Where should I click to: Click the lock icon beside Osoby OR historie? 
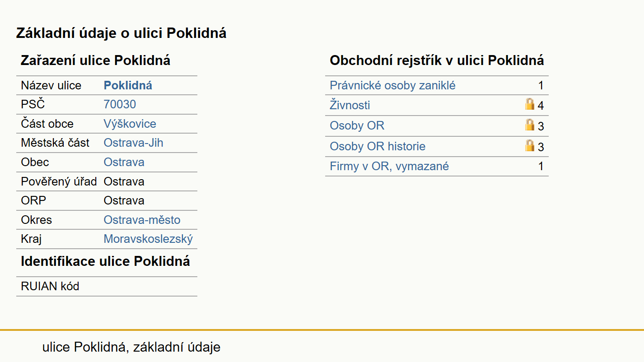(530, 146)
